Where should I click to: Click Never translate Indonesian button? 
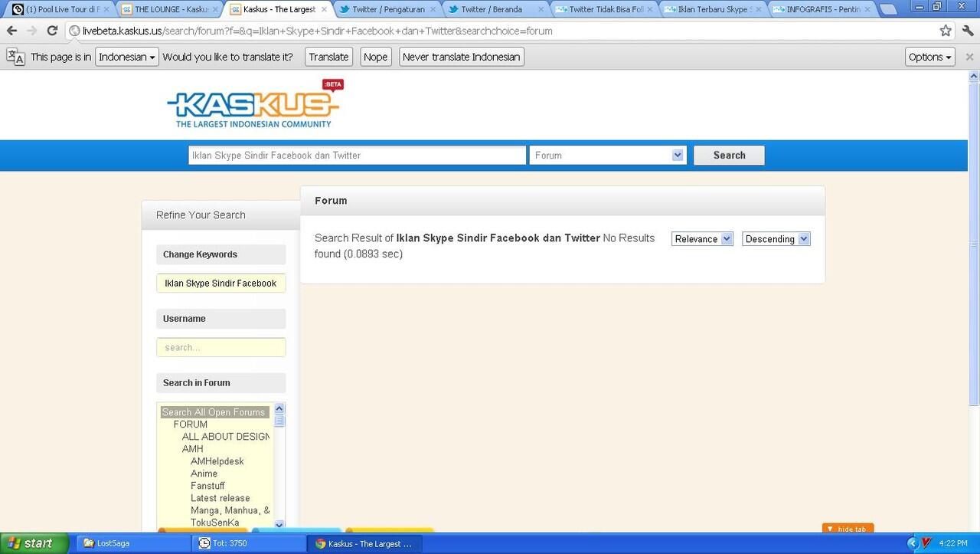(462, 57)
